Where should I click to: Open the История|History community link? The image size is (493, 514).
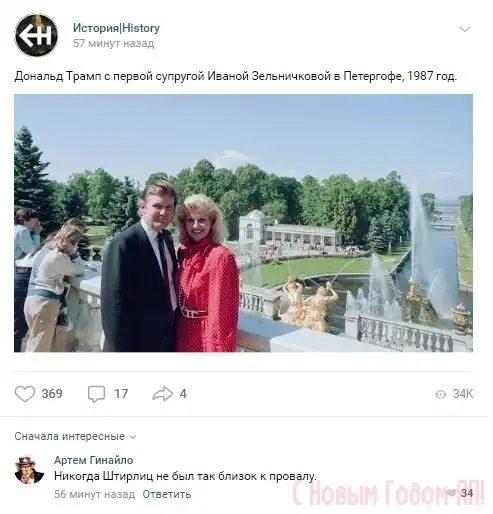[x=116, y=28]
